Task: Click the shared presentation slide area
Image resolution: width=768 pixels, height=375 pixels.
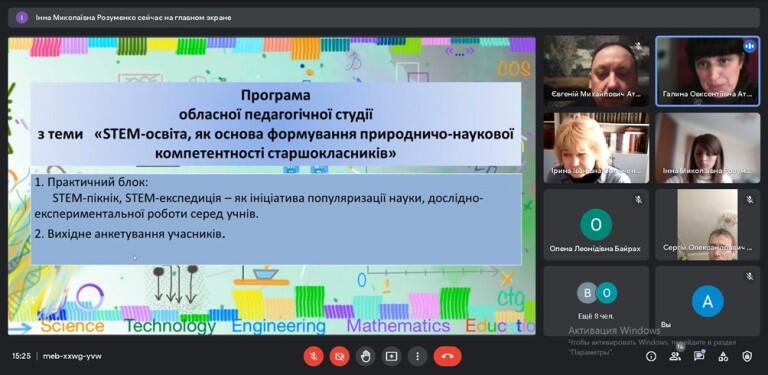Action: click(x=272, y=186)
